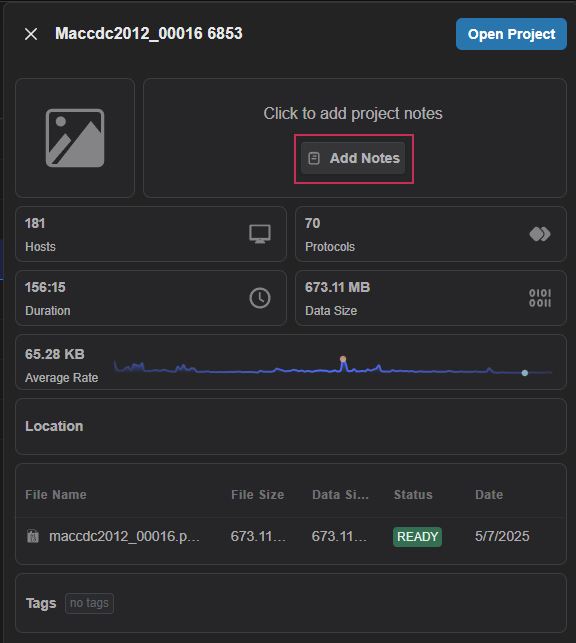This screenshot has height=643, width=576.
Task: Click the Location section label
Action: click(54, 426)
